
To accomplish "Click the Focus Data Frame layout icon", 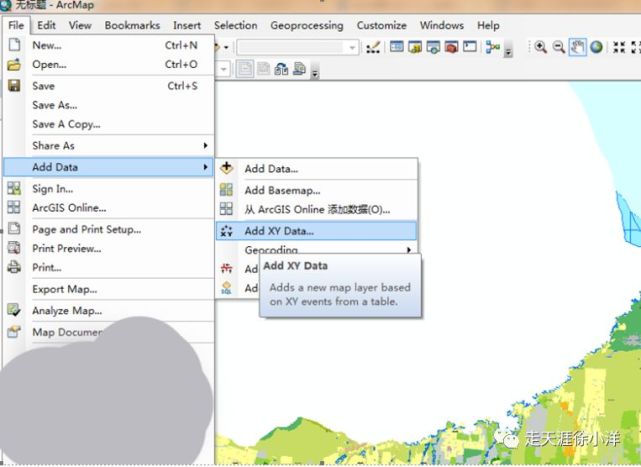I will pyautogui.click(x=263, y=69).
